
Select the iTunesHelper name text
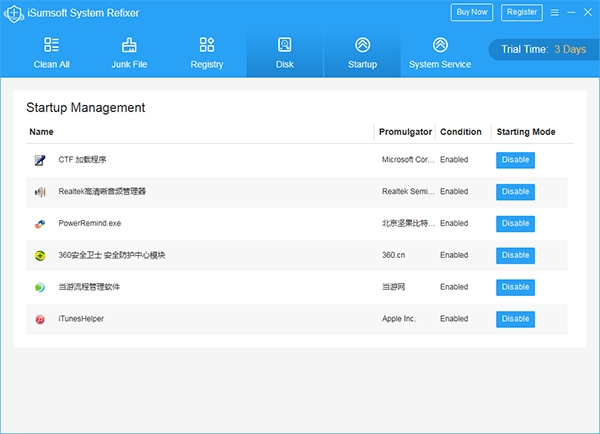click(x=81, y=318)
